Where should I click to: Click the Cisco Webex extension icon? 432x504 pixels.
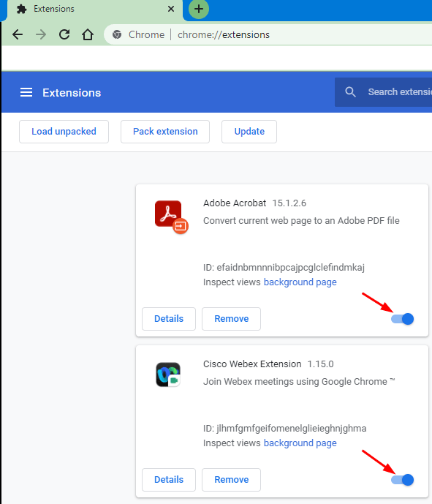point(168,375)
